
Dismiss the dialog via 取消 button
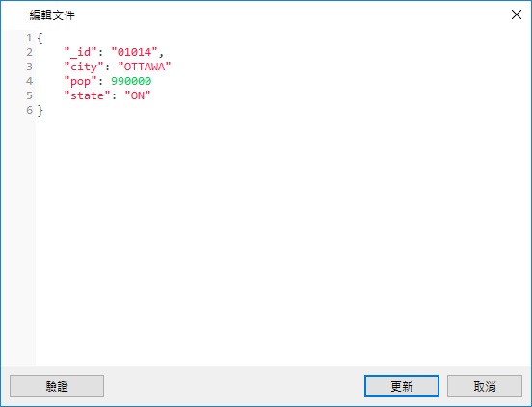tap(485, 386)
